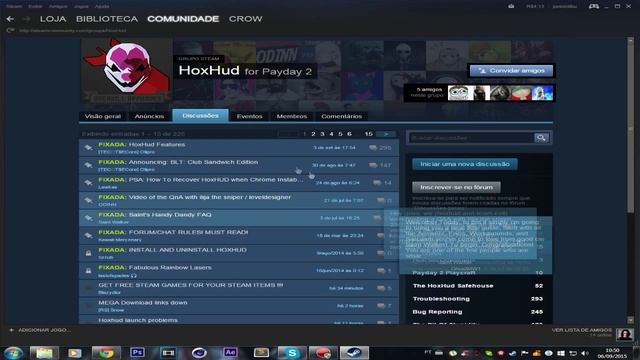The height and width of the screenshot is (360, 640).
Task: Click ADICIONAR JOGO add game link
Action: tap(40, 330)
